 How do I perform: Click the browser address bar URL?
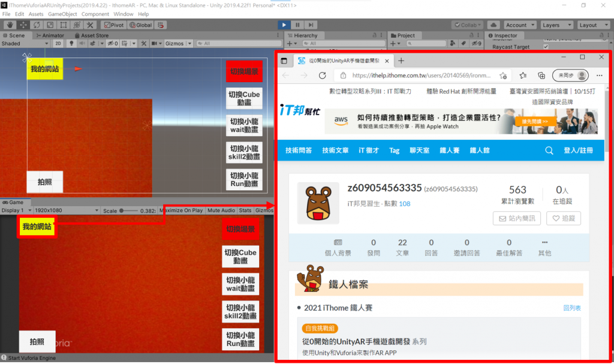[421, 75]
